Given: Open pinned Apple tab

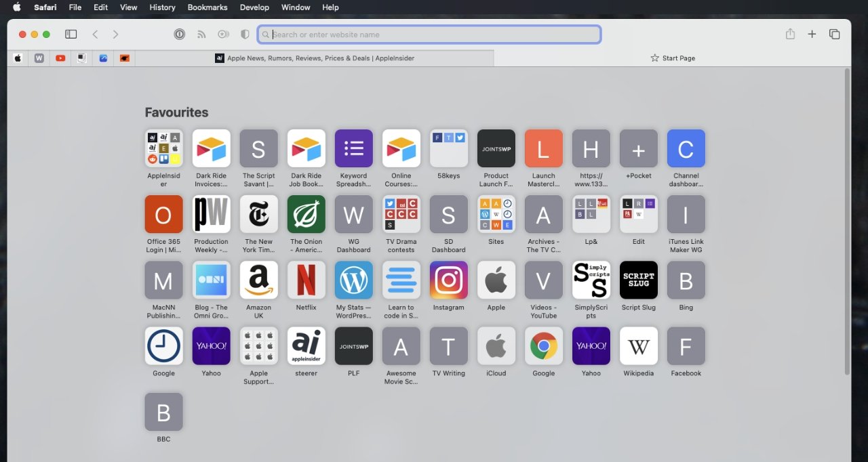Looking at the screenshot, I should (x=18, y=58).
